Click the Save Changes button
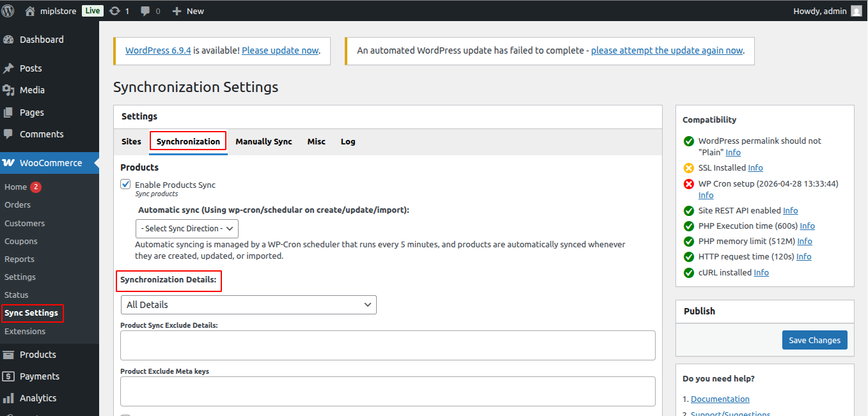Image resolution: width=868 pixels, height=416 pixels. 814,340
